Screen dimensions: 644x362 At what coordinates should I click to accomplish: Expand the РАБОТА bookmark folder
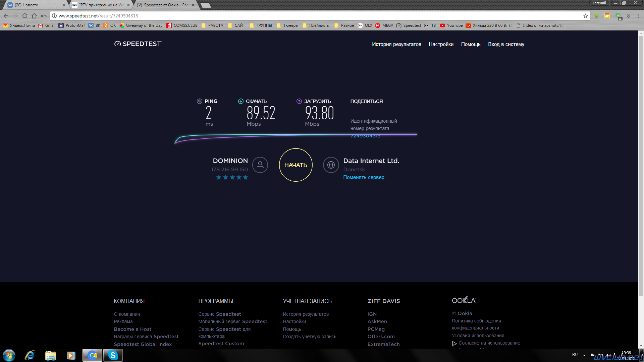click(x=212, y=25)
